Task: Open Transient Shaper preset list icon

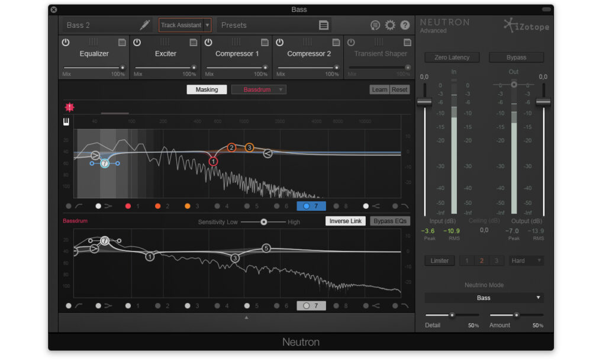Action: pyautogui.click(x=407, y=42)
